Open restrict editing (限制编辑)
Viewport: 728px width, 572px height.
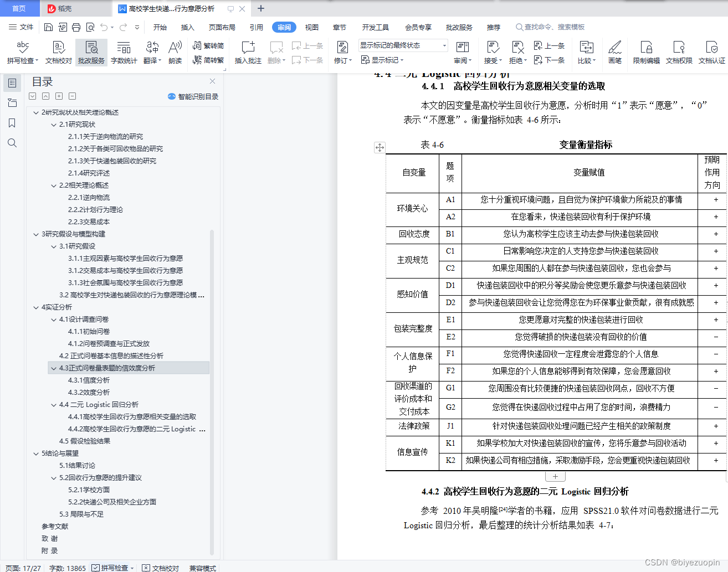pos(646,52)
